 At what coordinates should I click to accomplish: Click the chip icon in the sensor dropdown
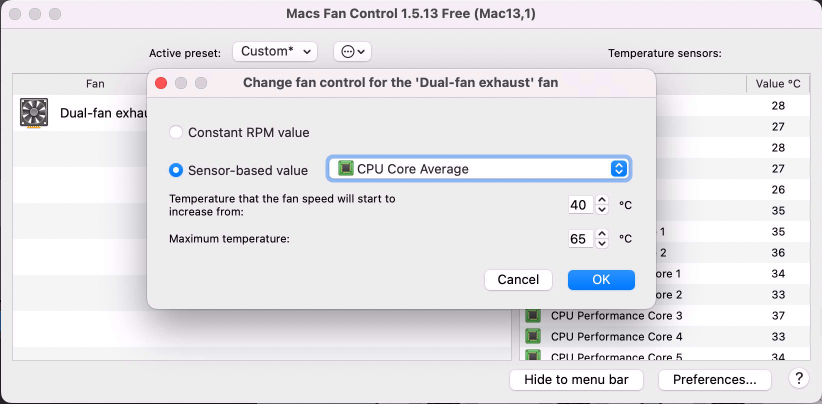pyautogui.click(x=346, y=168)
